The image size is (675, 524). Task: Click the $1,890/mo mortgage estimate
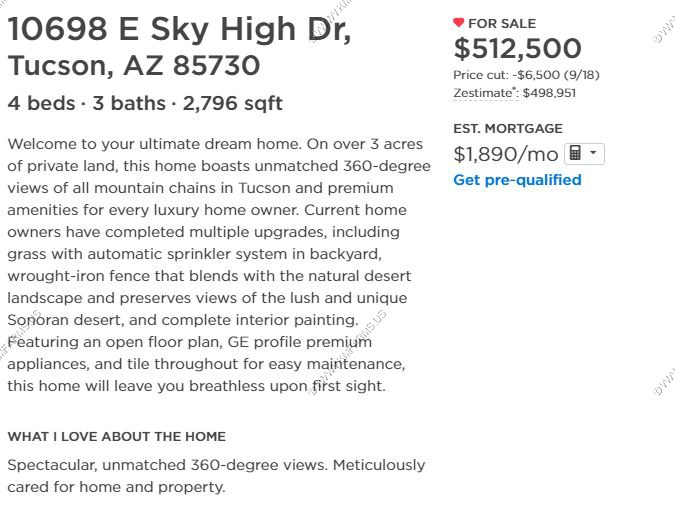pos(506,154)
